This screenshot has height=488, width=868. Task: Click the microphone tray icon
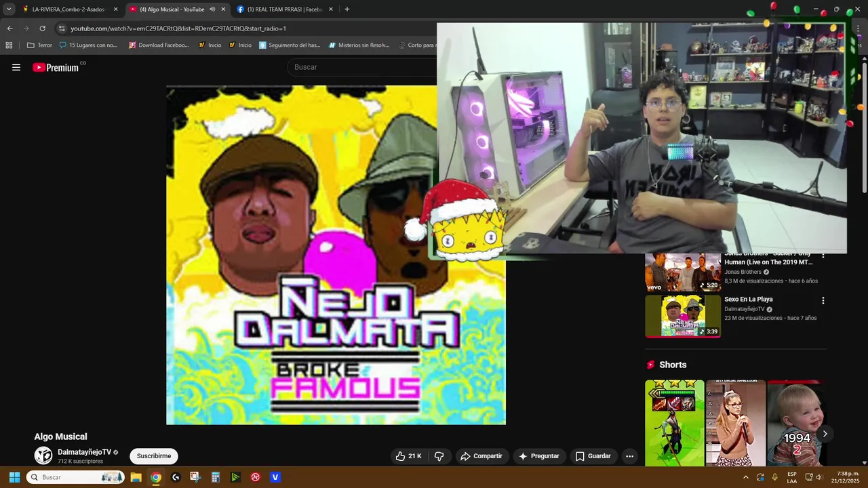(x=774, y=477)
